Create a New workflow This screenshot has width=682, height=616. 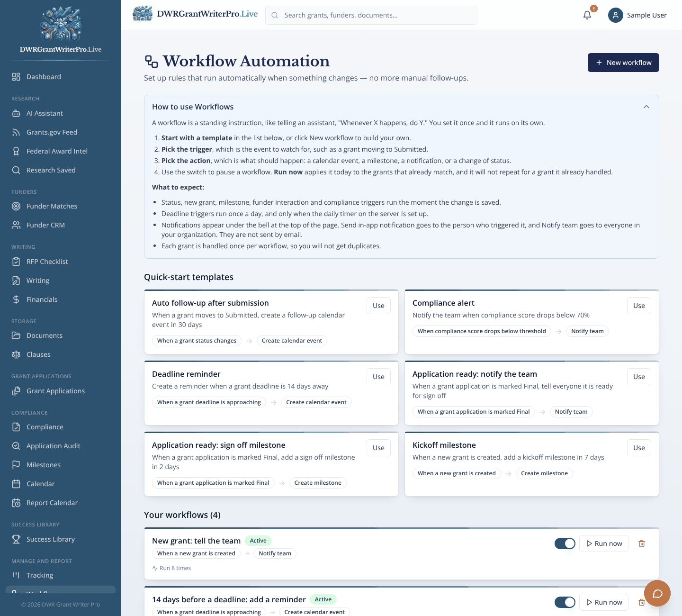click(x=623, y=63)
